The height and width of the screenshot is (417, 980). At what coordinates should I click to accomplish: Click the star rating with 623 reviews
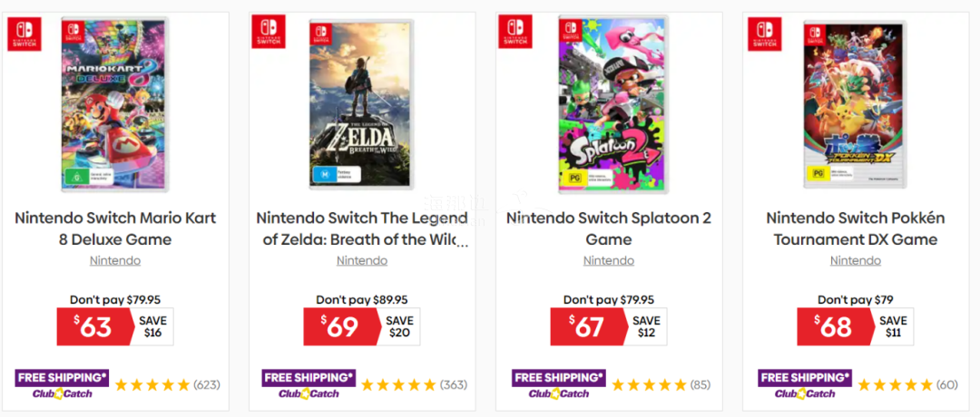click(152, 384)
